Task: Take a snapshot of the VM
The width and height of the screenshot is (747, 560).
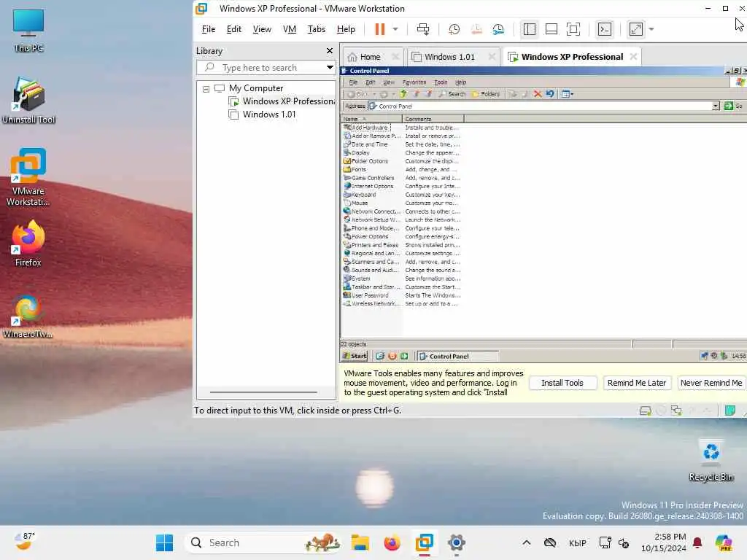Action: pos(454,29)
